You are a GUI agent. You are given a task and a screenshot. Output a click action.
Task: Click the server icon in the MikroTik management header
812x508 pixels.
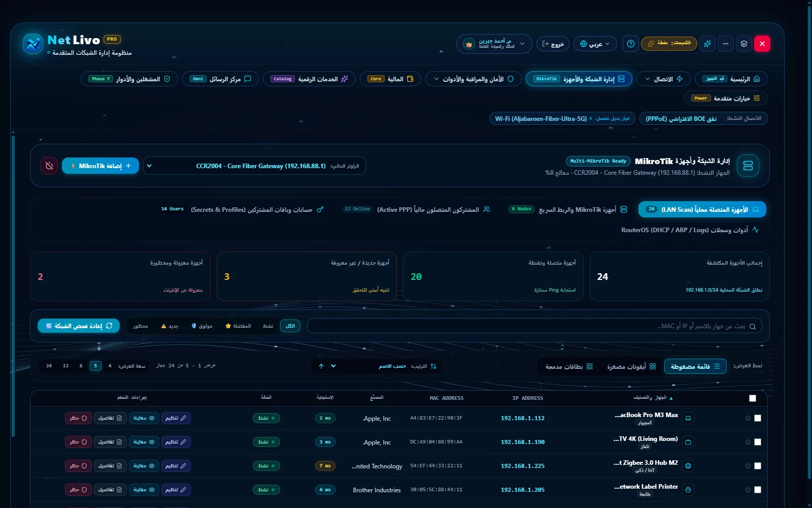[748, 166]
